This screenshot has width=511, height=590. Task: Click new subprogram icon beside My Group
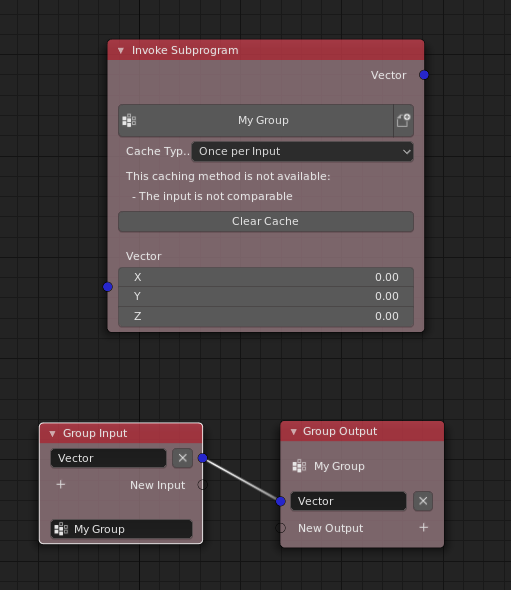click(x=403, y=120)
